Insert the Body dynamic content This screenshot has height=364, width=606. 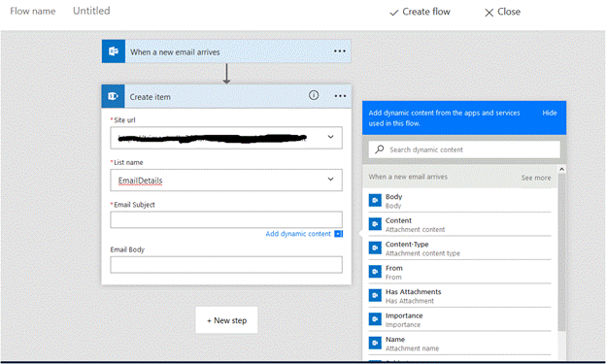459,201
